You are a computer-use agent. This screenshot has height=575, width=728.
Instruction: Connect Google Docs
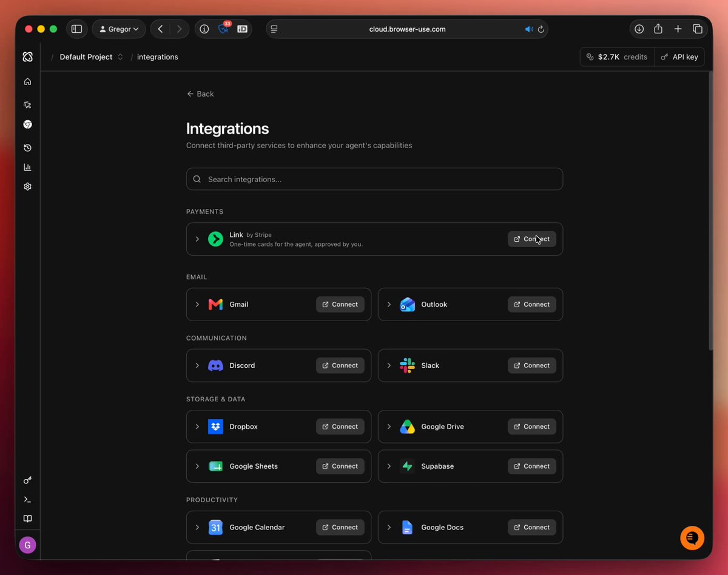click(x=531, y=528)
